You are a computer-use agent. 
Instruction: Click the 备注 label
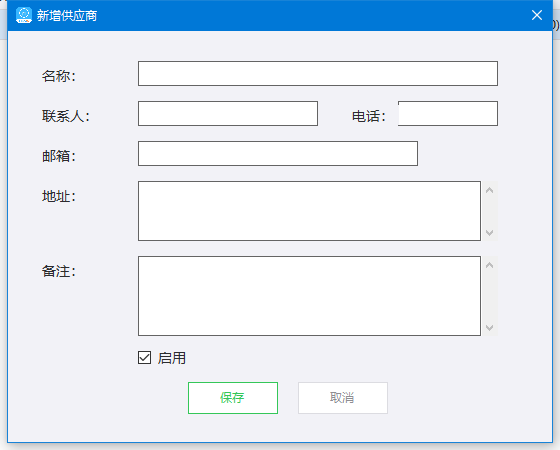(x=59, y=271)
